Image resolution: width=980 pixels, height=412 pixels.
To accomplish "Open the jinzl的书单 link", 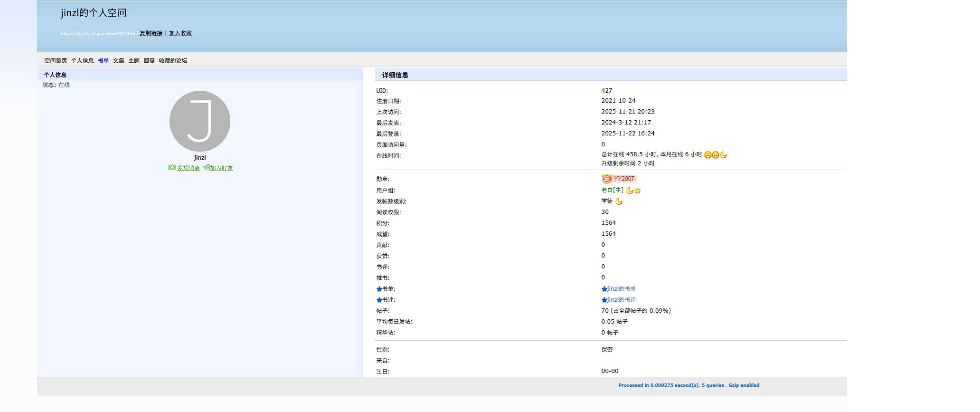I will [621, 289].
